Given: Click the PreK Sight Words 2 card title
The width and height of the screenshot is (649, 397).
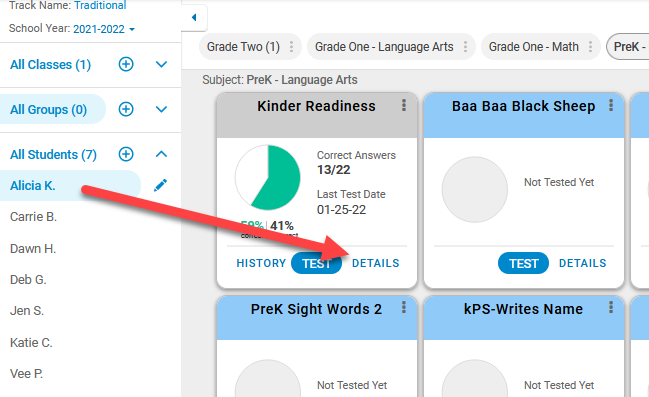Looking at the screenshot, I should tap(316, 309).
